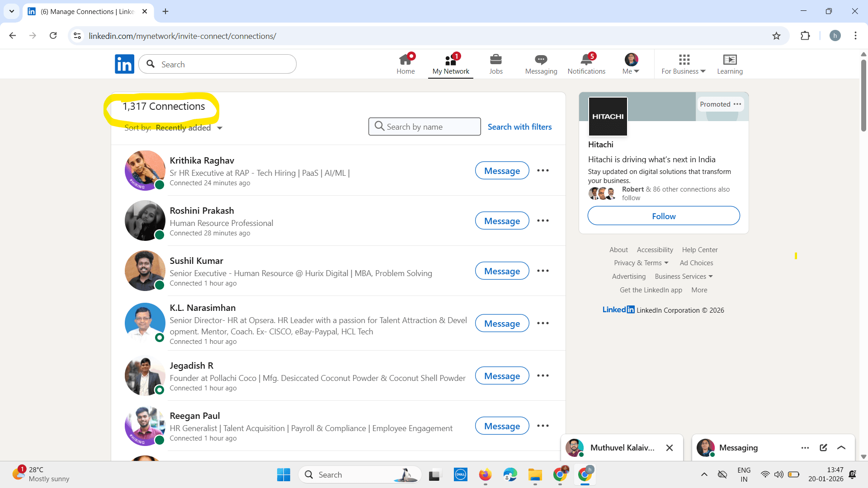The image size is (868, 488).
Task: Open Messaging from the navigation bar
Action: point(541,64)
